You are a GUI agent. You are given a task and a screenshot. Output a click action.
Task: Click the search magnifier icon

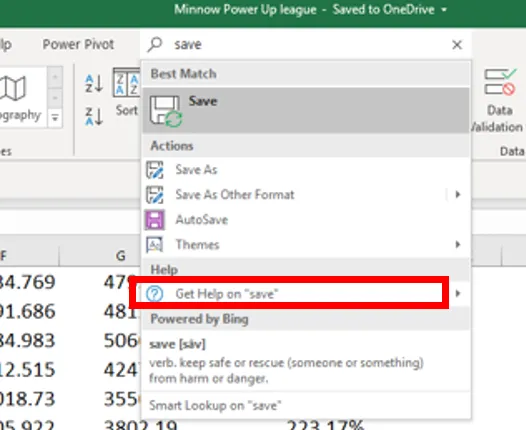[155, 45]
